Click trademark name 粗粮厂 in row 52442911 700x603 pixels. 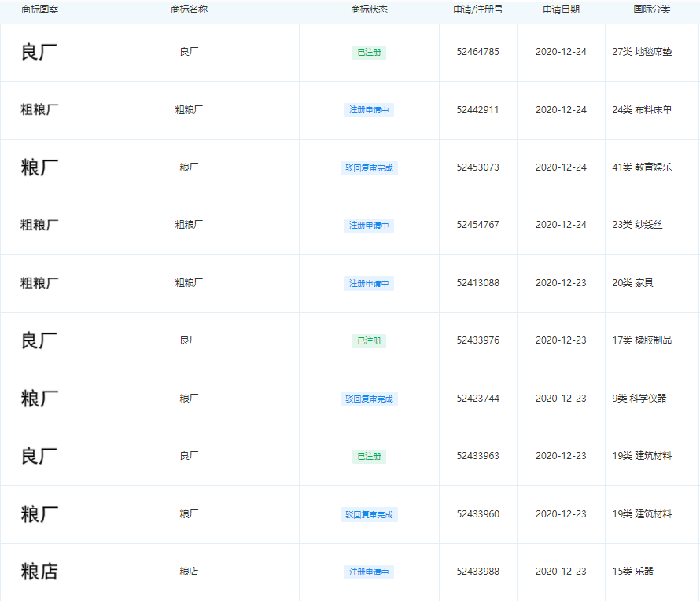click(189, 110)
